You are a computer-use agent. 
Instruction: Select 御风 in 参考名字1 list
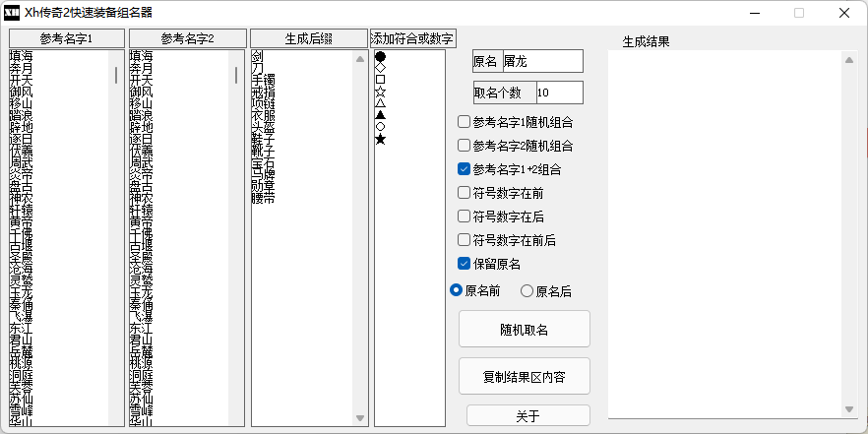point(21,92)
